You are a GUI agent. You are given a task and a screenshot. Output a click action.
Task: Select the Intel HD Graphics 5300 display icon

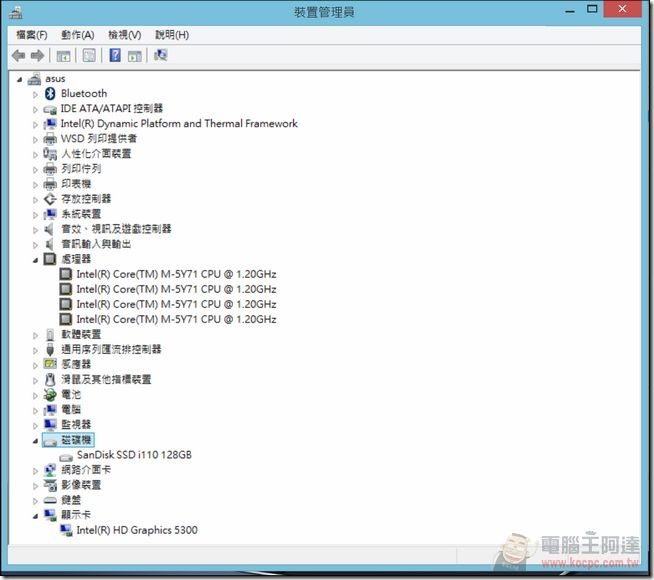tap(66, 530)
